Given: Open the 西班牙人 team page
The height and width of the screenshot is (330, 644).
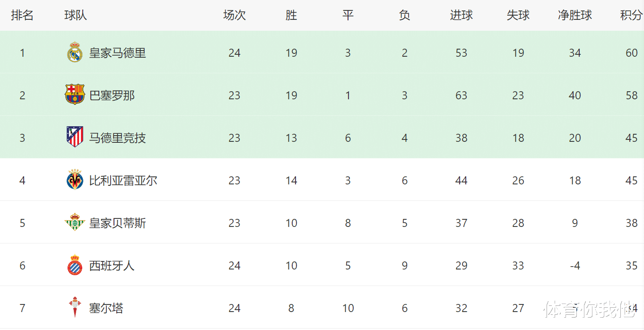Looking at the screenshot, I should [x=112, y=266].
